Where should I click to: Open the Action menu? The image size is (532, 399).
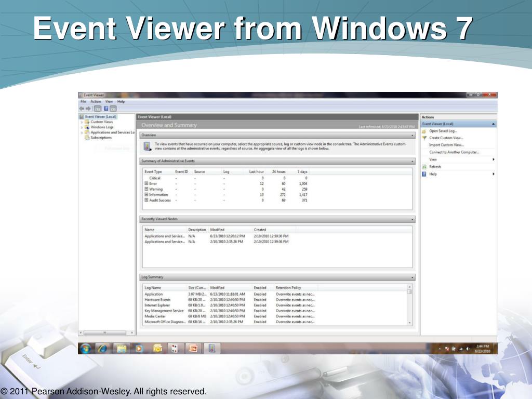pyautogui.click(x=96, y=101)
